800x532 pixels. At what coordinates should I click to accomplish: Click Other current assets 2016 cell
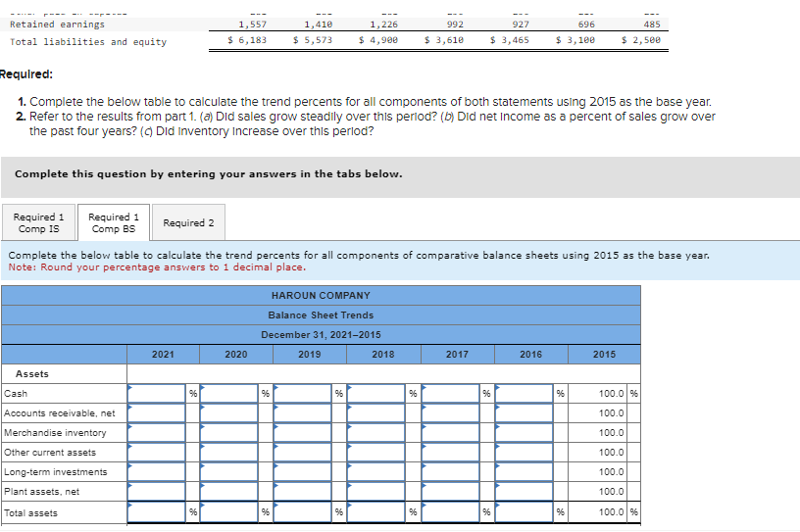(x=524, y=453)
